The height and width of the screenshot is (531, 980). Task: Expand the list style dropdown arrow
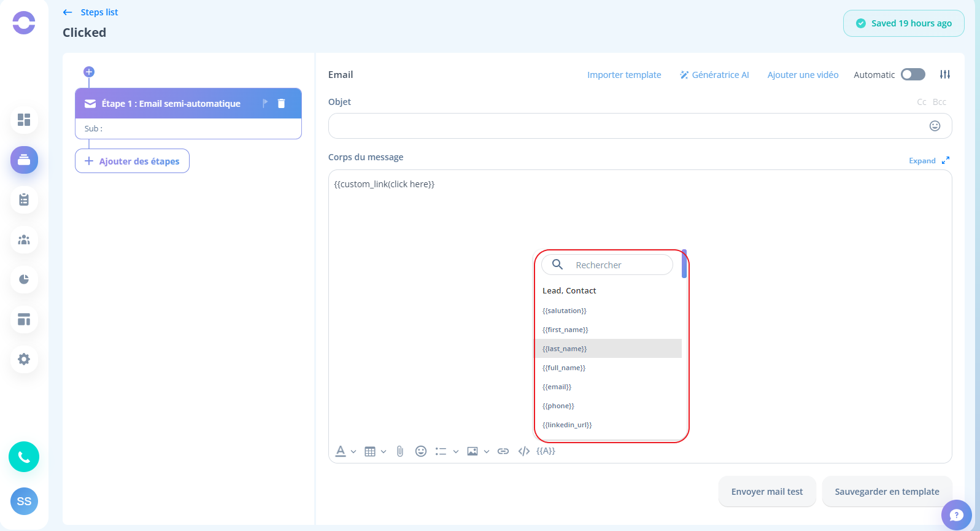(x=456, y=452)
